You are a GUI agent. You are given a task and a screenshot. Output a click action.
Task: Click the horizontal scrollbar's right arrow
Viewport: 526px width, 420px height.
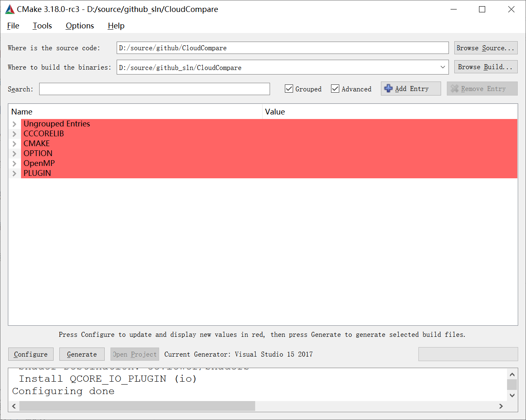(501, 406)
